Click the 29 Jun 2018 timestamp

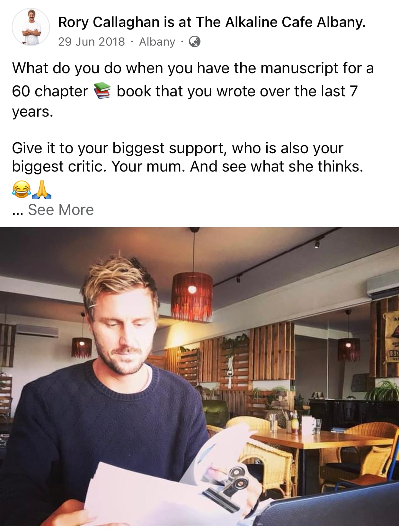(x=91, y=42)
